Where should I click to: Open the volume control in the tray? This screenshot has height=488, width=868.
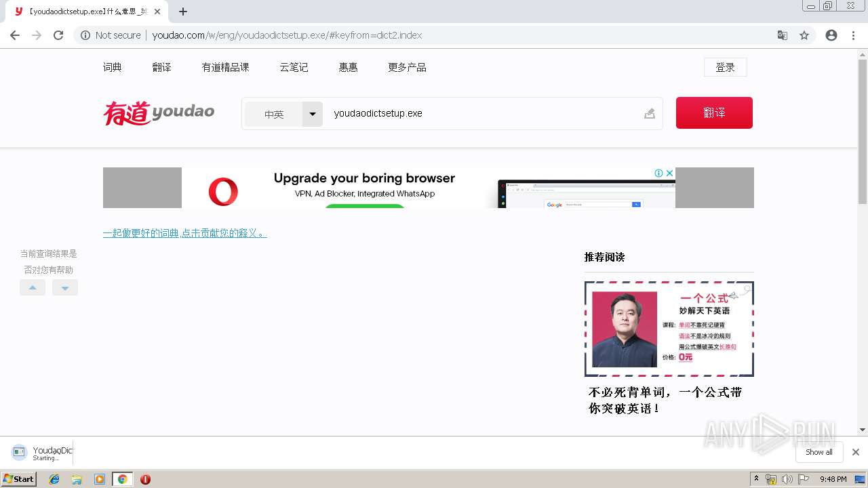(787, 479)
